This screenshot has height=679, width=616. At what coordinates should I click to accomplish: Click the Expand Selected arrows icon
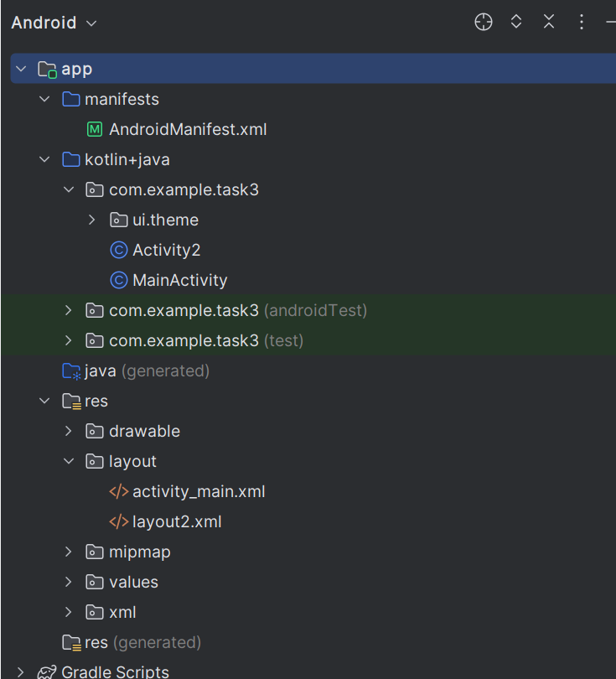516,23
